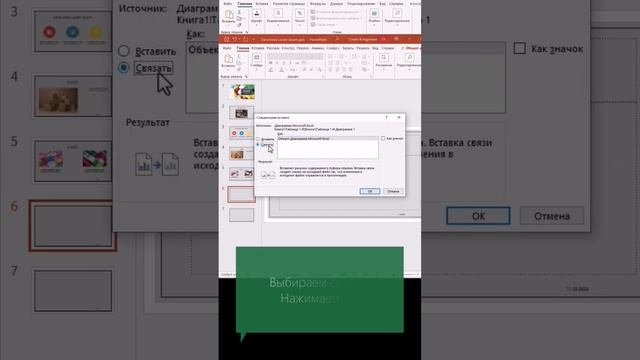
Task: Click the help question mark in paste dialog
Action: [x=387, y=118]
